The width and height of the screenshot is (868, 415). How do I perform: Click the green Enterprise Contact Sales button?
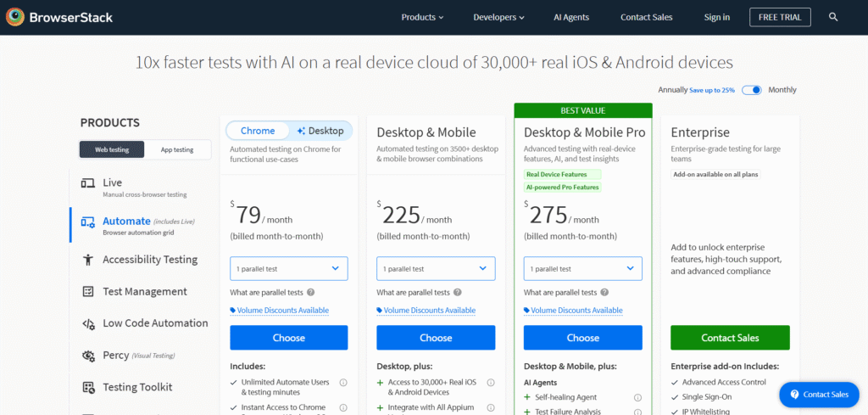point(730,338)
